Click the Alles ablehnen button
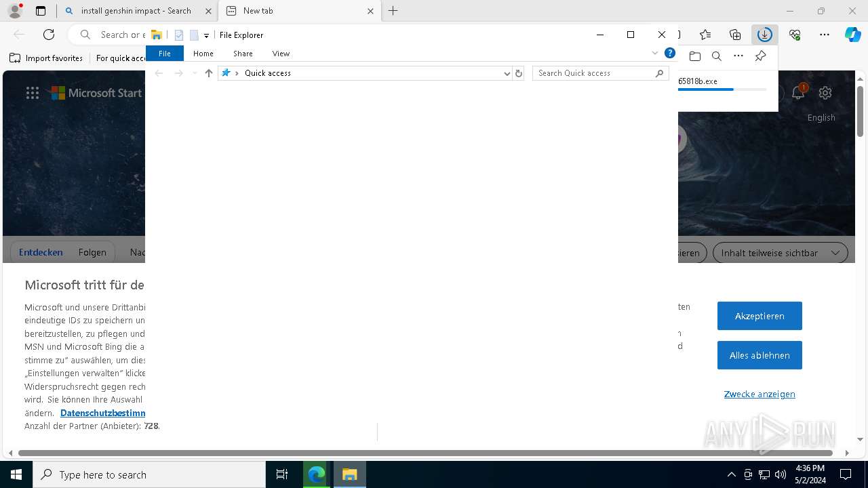 tap(759, 355)
